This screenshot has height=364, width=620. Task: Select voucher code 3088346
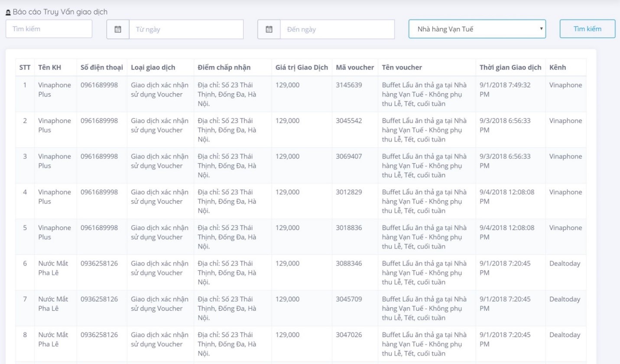click(x=349, y=263)
